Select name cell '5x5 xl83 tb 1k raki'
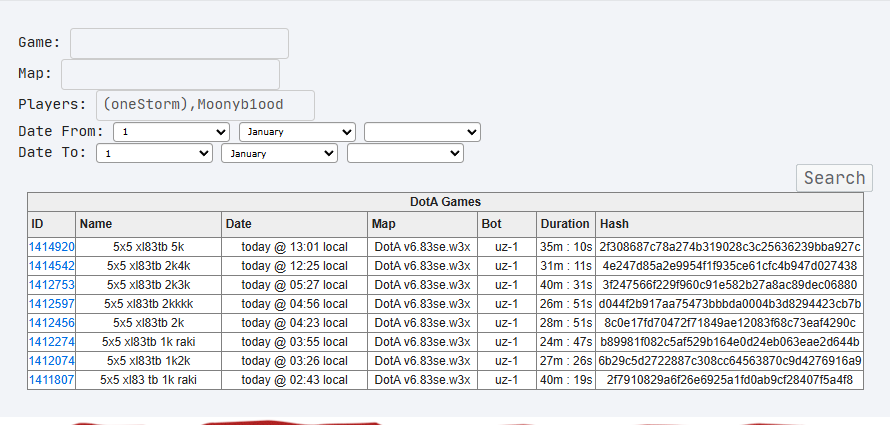Image resolution: width=890 pixels, height=425 pixels. pos(149,380)
